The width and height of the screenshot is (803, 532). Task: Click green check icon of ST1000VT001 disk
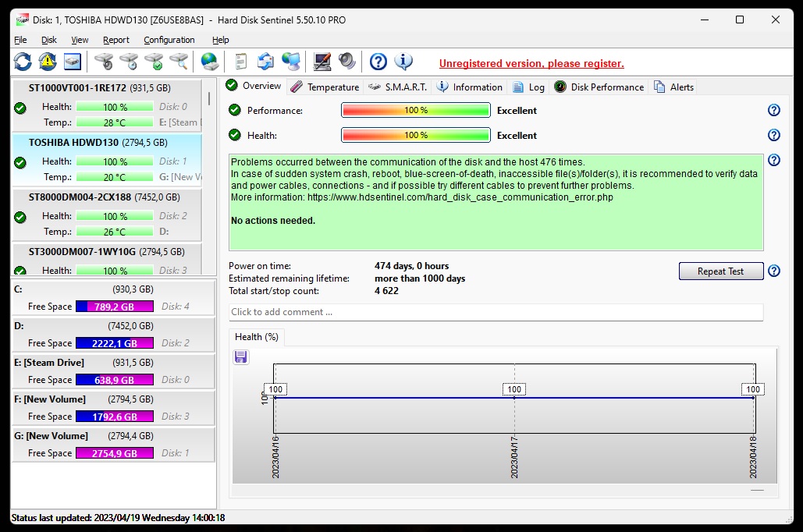click(x=20, y=108)
